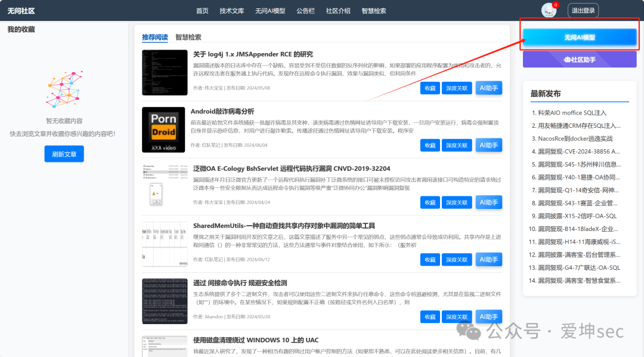The height and width of the screenshot is (357, 644).
Task: Open 科荣AIO moffice SQL注入 in 最新发布
Action: point(572,113)
